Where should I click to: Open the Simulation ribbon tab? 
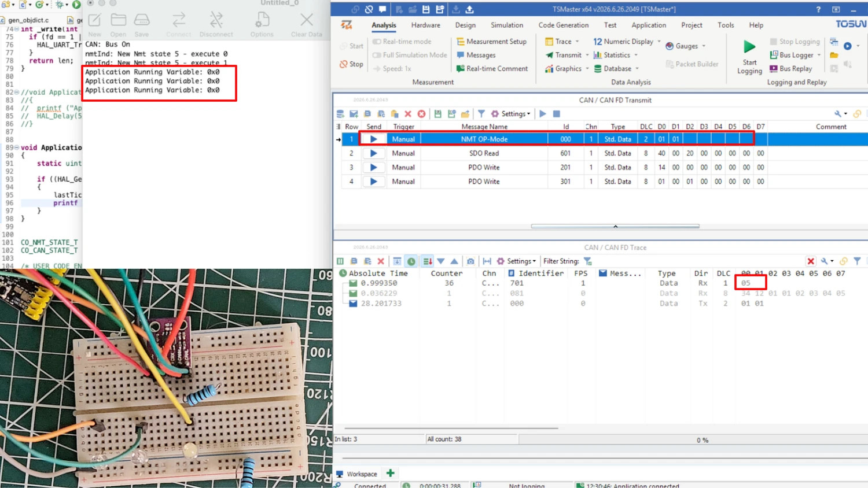point(507,25)
